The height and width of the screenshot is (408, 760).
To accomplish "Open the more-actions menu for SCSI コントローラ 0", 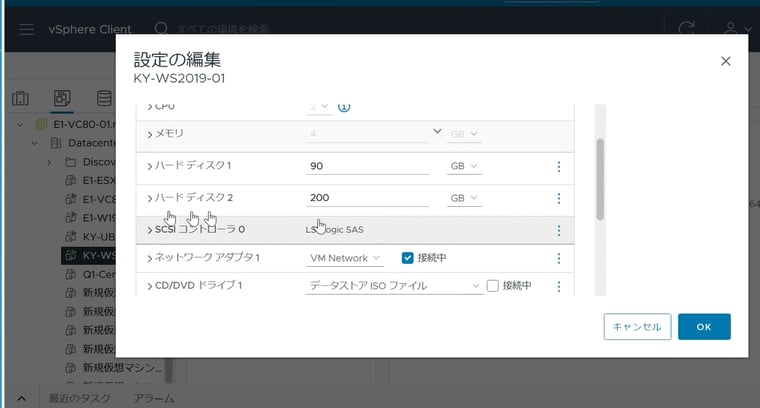I will click(x=558, y=230).
